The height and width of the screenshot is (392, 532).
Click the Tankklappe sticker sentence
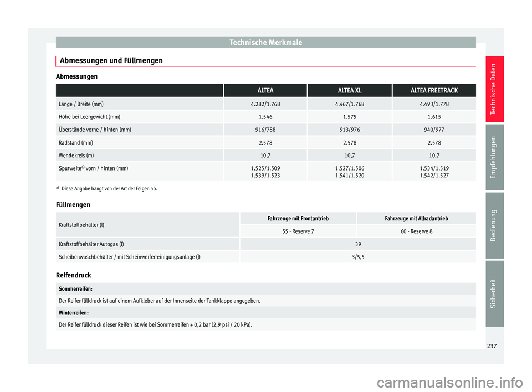160,301
